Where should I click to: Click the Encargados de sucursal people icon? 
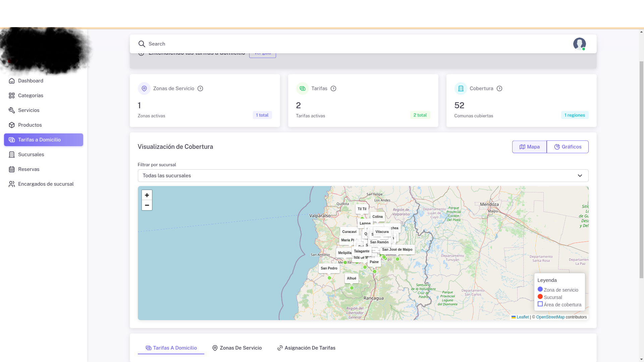pos(11,184)
